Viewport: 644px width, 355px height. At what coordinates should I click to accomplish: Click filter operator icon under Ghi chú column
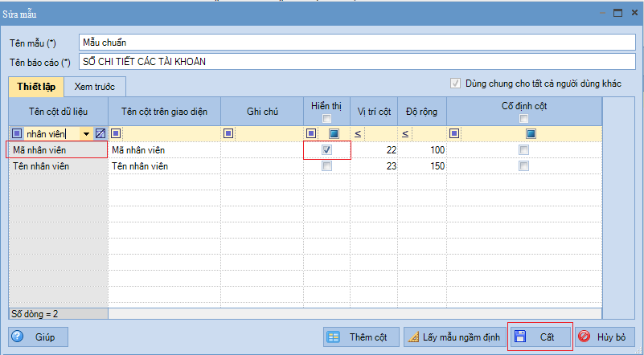coord(228,133)
